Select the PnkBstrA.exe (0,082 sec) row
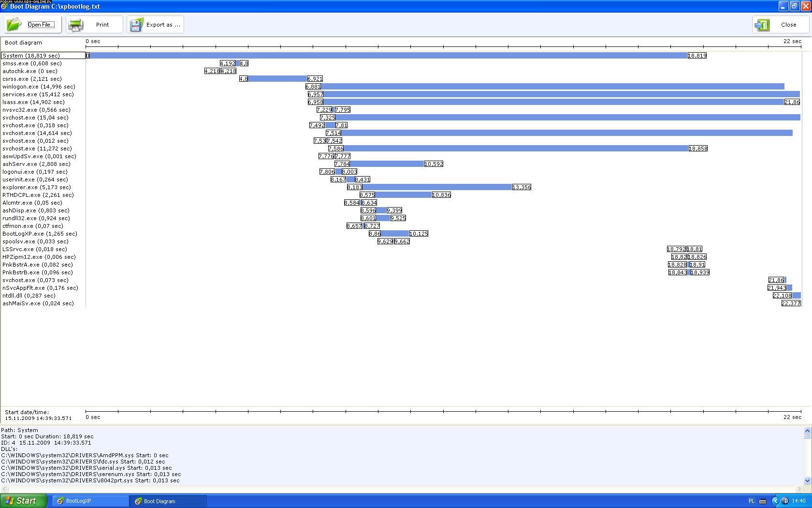This screenshot has height=508, width=812. pyautogui.click(x=37, y=265)
